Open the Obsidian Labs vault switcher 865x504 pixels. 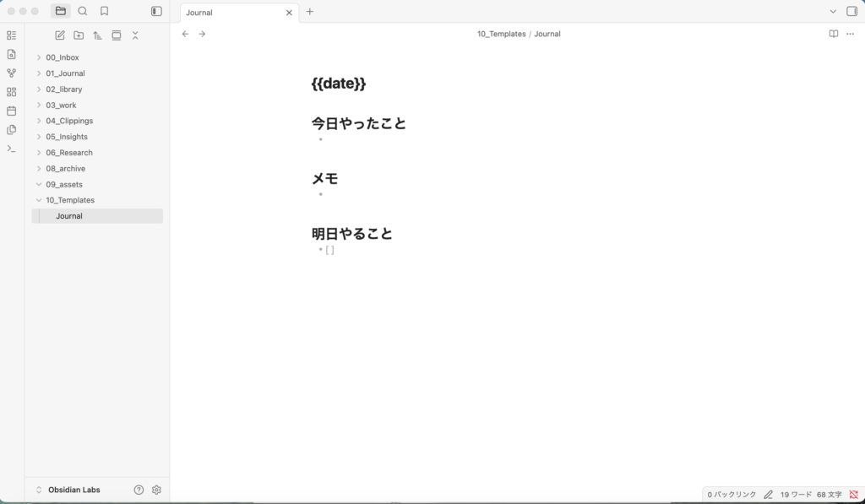pos(68,490)
